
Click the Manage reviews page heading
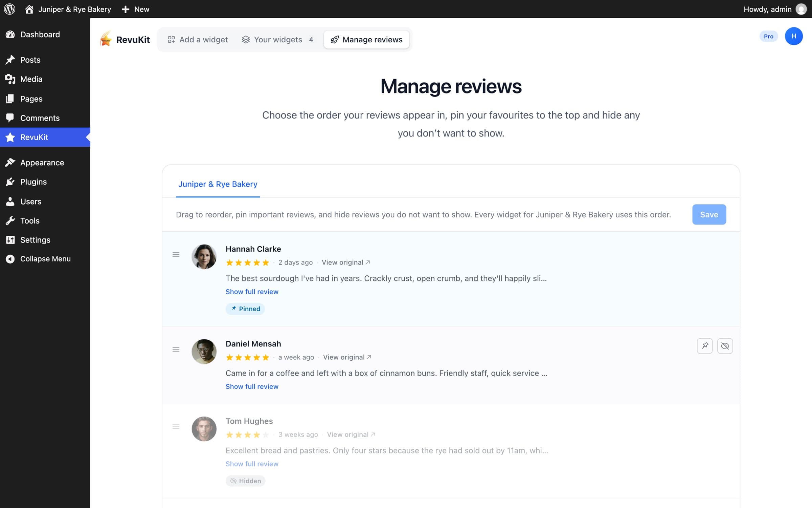pos(451,86)
